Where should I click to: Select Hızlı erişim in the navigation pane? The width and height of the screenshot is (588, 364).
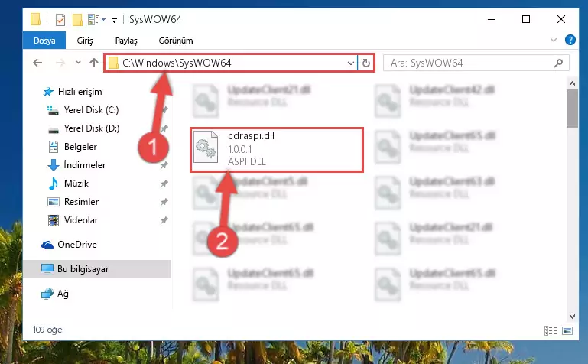80,92
